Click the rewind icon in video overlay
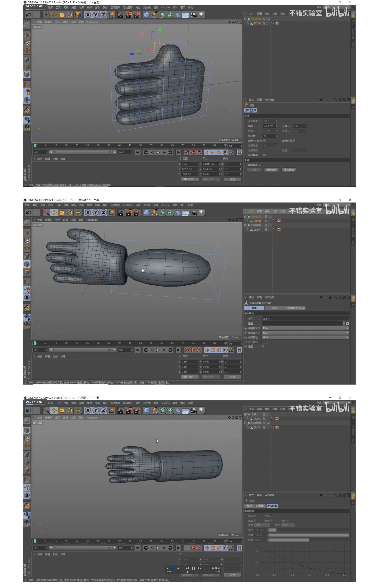Viewport: 380px width, 588px height. click(x=187, y=568)
